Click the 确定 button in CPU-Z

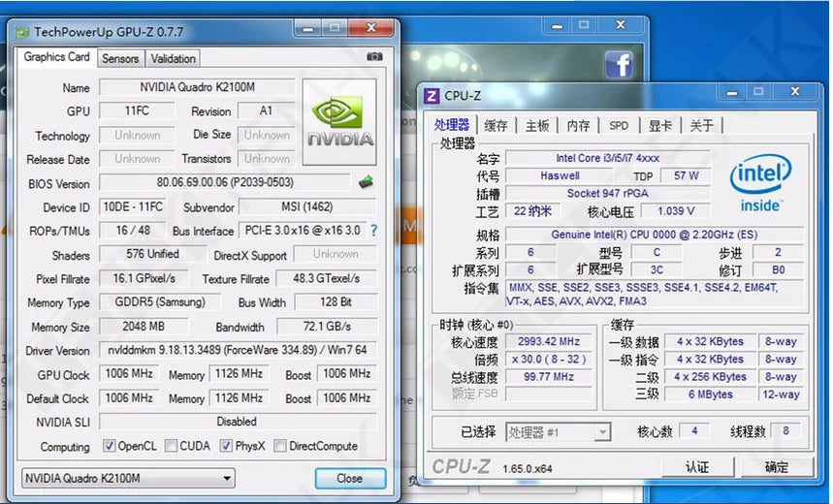coord(777,467)
